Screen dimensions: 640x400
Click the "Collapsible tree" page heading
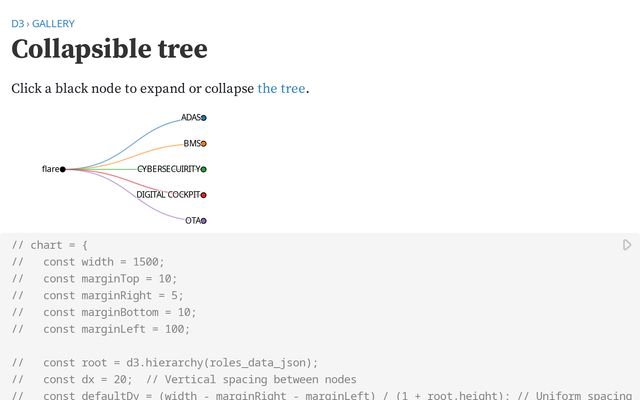pos(110,49)
